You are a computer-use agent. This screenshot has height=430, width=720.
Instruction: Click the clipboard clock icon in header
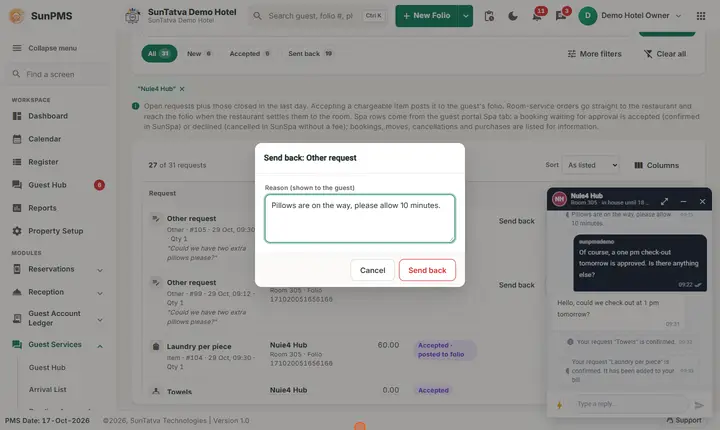[489, 16]
